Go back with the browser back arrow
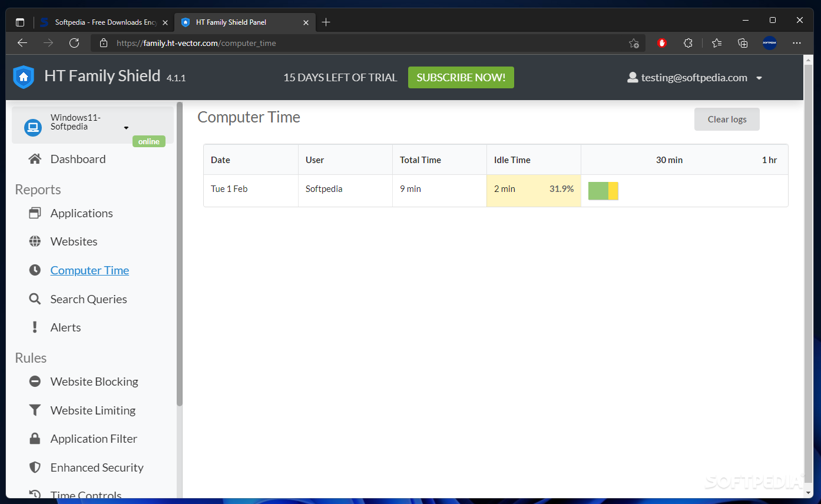This screenshot has width=821, height=504. (22, 43)
